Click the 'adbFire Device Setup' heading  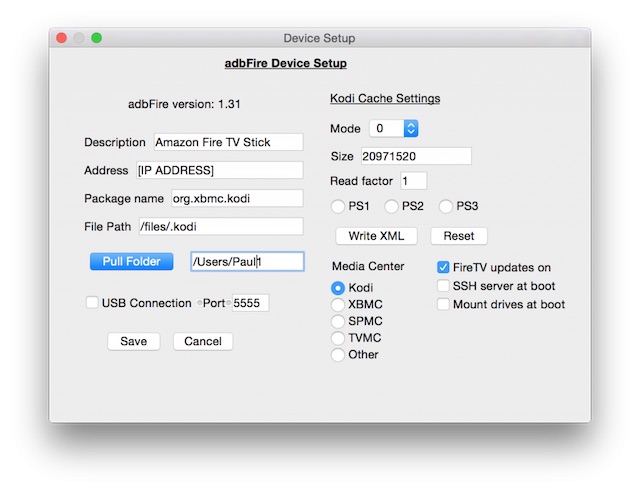point(286,63)
